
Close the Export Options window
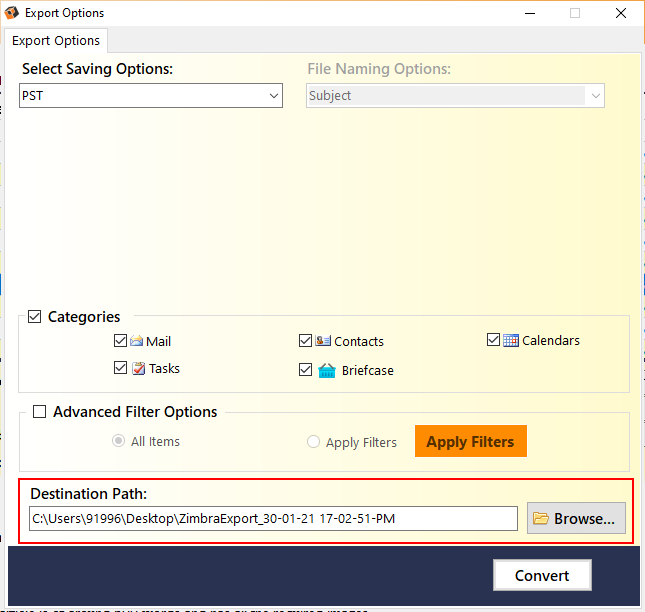point(621,13)
